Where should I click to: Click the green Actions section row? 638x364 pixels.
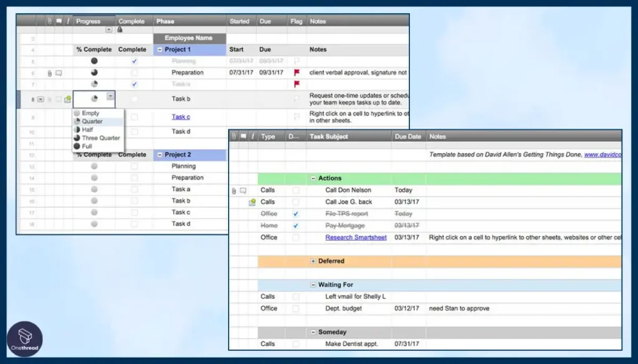pos(439,179)
